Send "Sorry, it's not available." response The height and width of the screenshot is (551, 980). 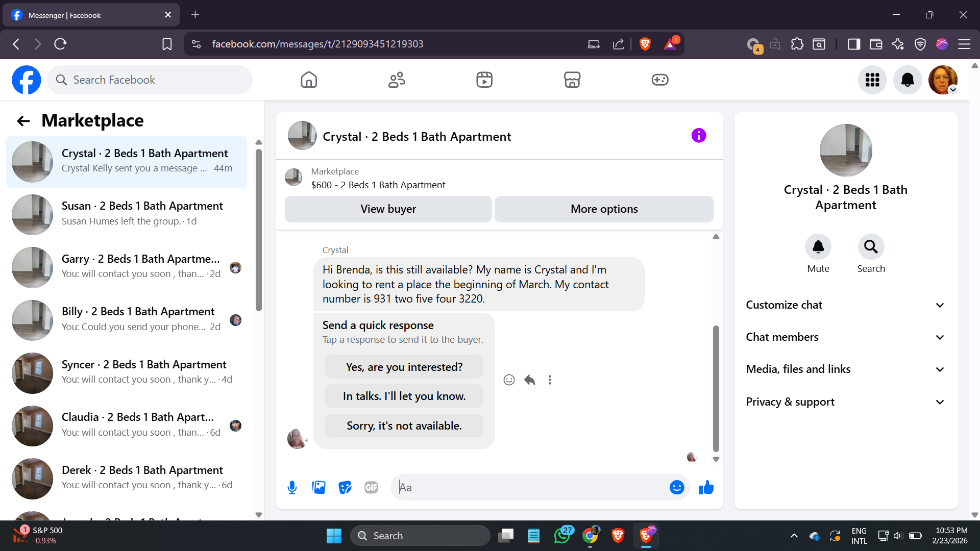point(404,426)
